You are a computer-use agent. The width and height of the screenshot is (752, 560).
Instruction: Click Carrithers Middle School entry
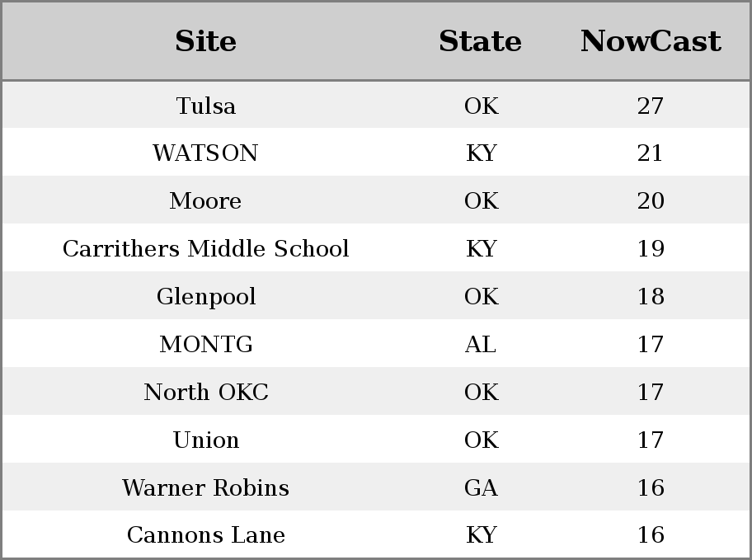206,248
